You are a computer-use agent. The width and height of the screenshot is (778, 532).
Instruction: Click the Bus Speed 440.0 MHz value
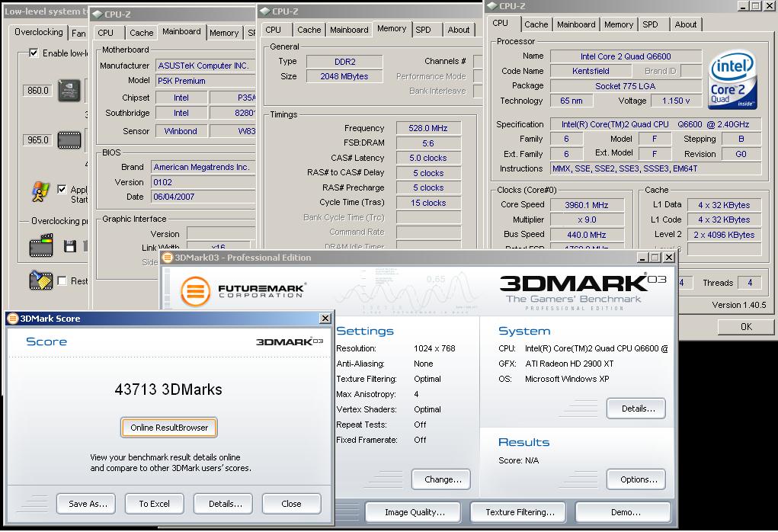click(x=587, y=235)
